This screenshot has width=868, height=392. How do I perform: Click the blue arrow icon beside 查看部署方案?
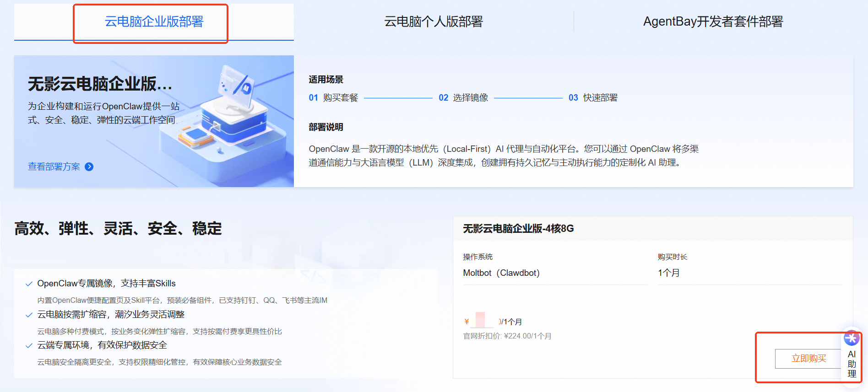pos(89,167)
